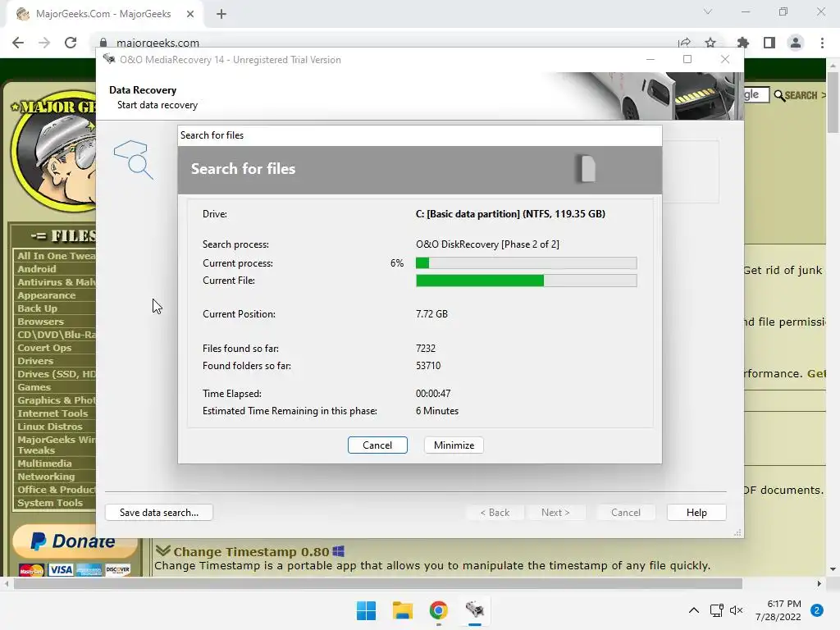Open Back Up category link

[x=38, y=308]
